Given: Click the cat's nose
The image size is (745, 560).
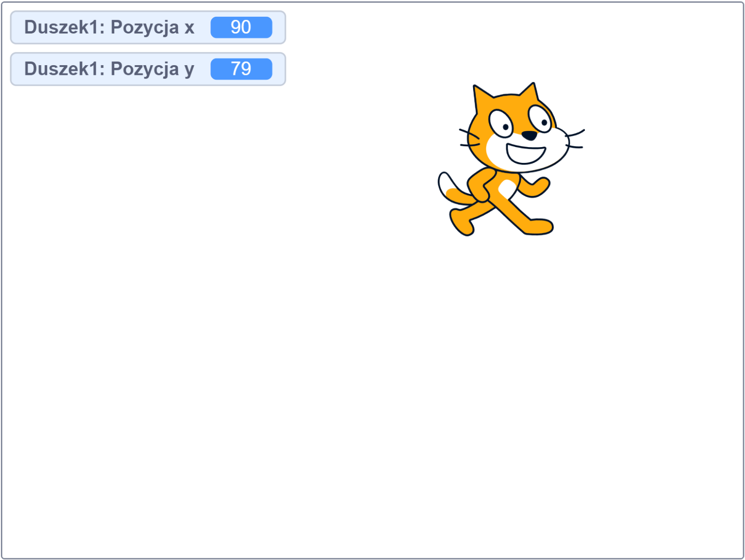Looking at the screenshot, I should click(528, 136).
